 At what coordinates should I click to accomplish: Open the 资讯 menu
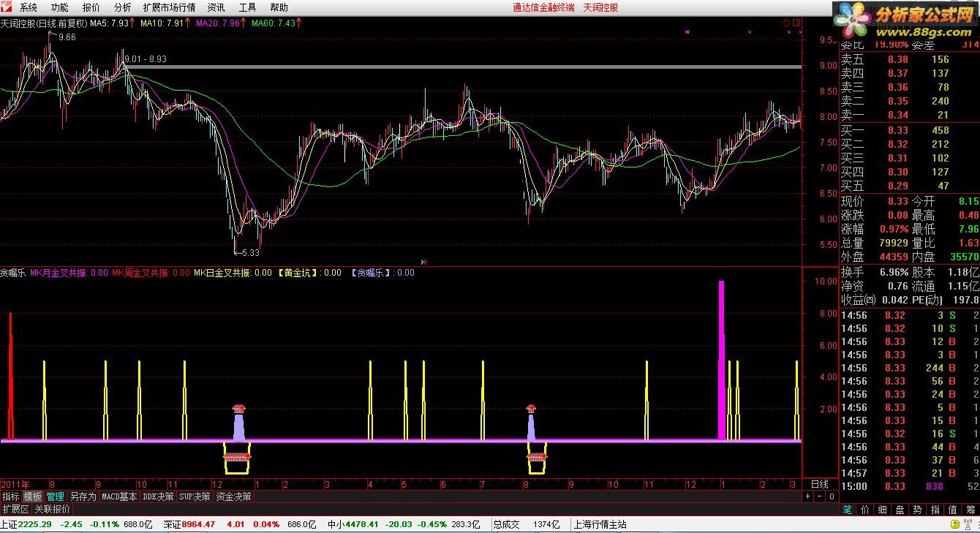(x=216, y=7)
